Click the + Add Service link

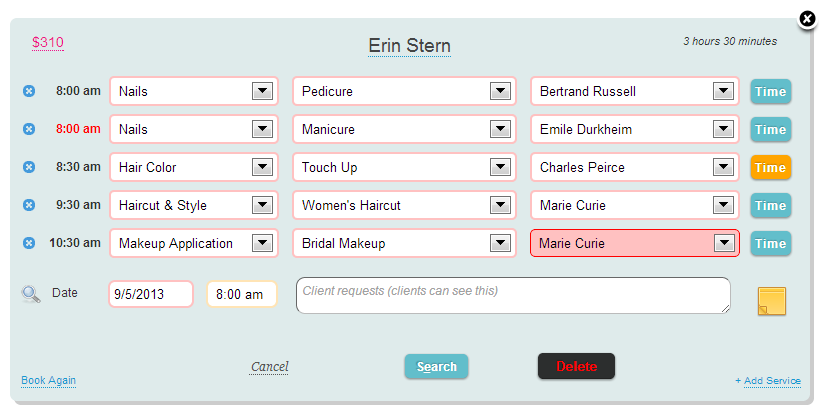[768, 380]
